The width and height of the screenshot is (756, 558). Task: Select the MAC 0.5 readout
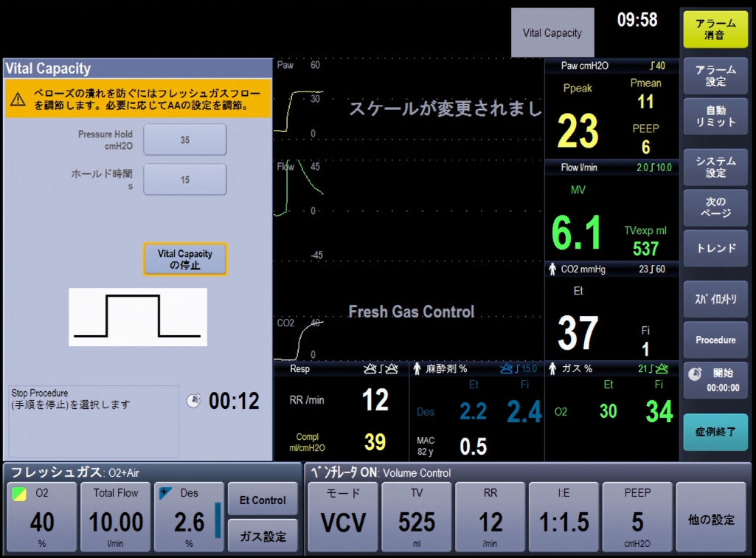[x=473, y=447]
